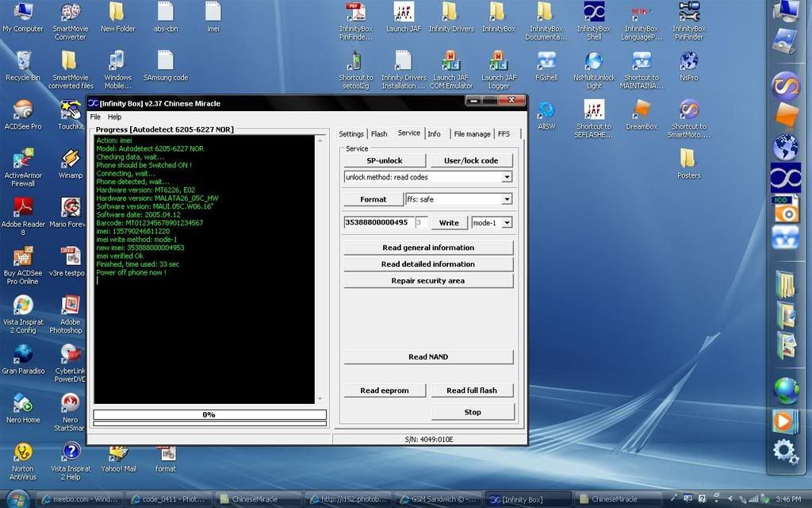Open the File menu
812x508 pixels.
[95, 117]
